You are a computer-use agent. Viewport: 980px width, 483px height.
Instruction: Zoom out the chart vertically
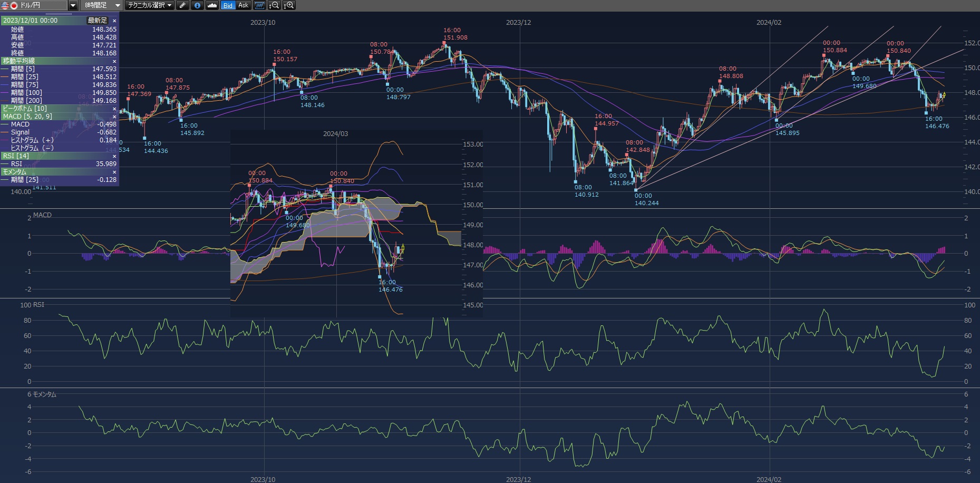point(274,5)
